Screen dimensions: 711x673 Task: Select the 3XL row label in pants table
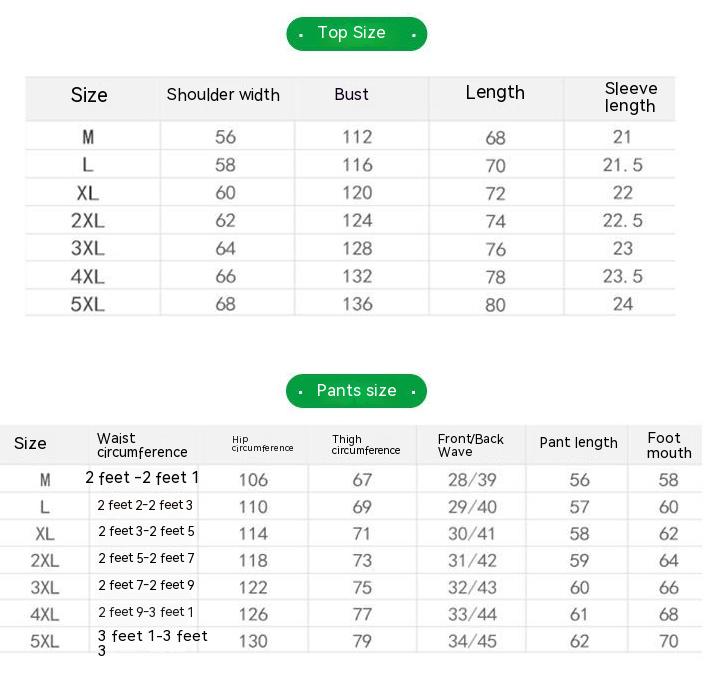point(45,588)
